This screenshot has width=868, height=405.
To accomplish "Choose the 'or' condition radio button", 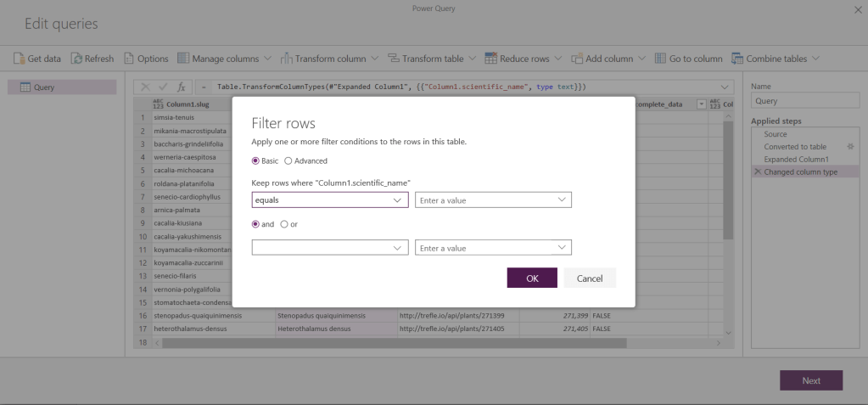I will [284, 224].
